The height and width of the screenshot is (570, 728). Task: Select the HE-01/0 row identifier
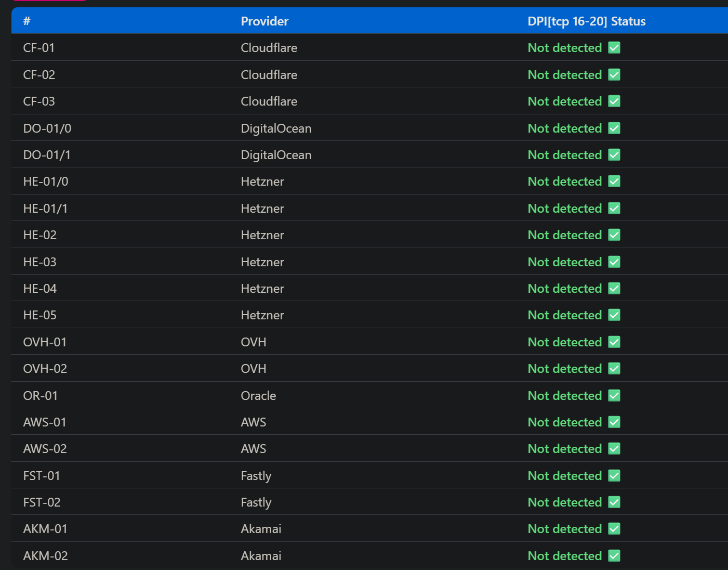pos(46,181)
